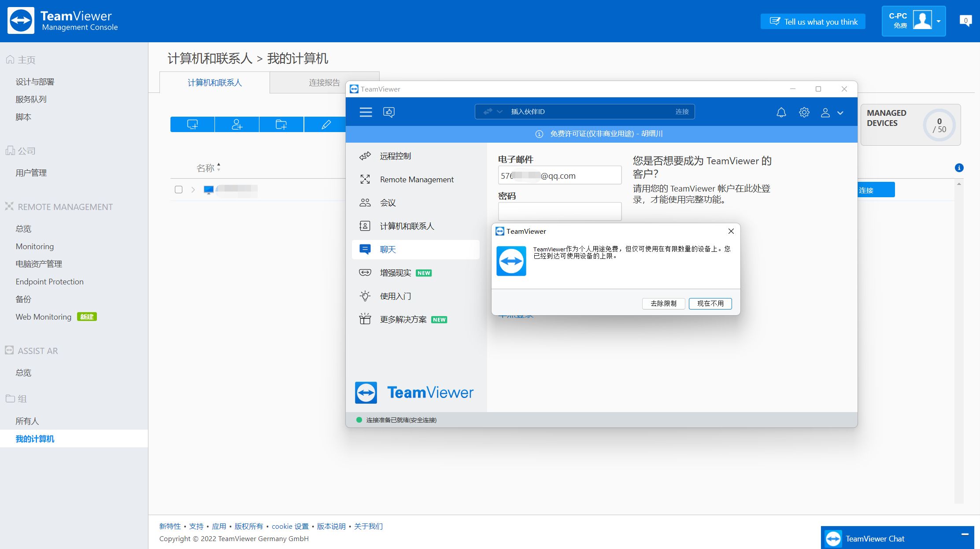Click the add remote computer toolbar icon
The image size is (980, 549).
pos(192,125)
